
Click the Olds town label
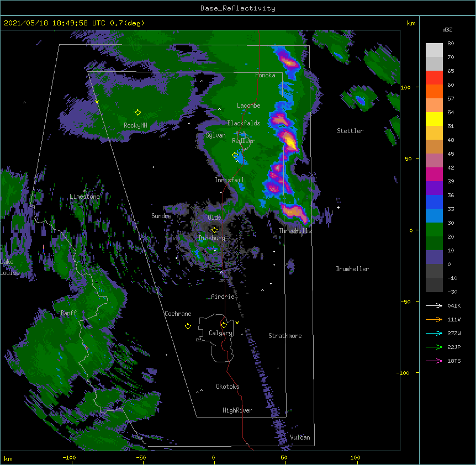pos(214,218)
